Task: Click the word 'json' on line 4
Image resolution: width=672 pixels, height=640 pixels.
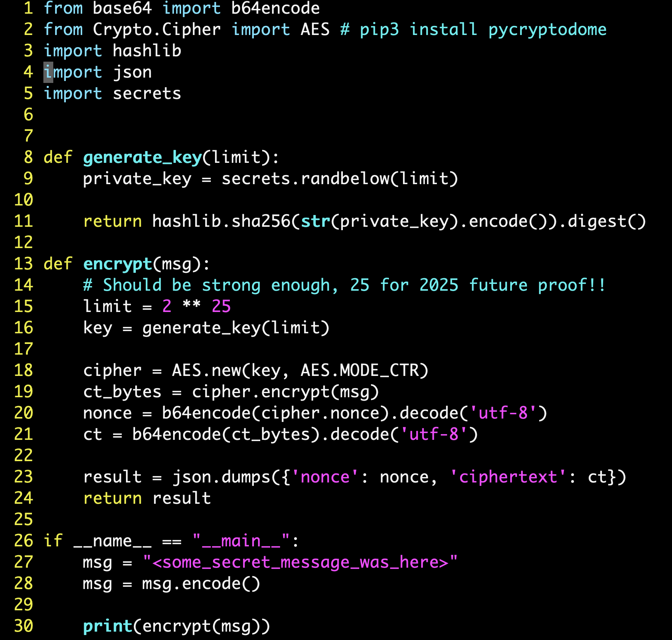Action: click(x=132, y=72)
